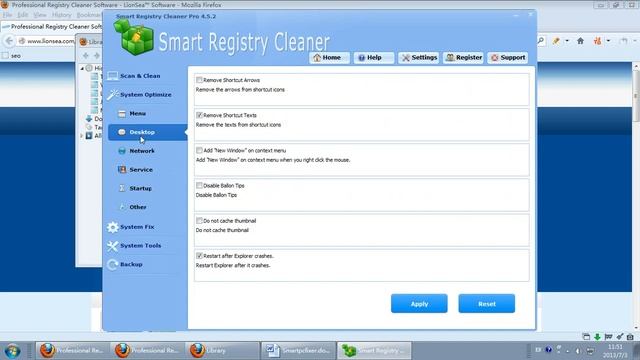This screenshot has height=360, width=640.
Task: Select the Professional Registry Cleaner browser tab
Action: [x=52, y=27]
